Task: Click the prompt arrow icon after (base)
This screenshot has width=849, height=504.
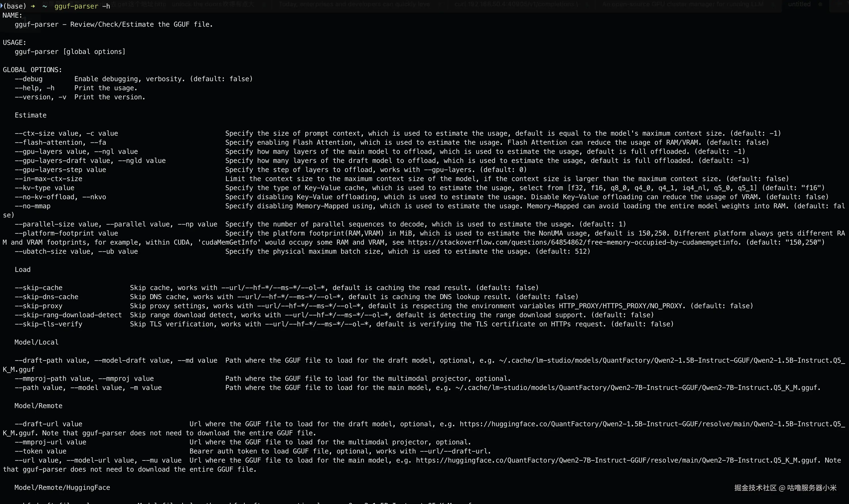Action: tap(33, 6)
